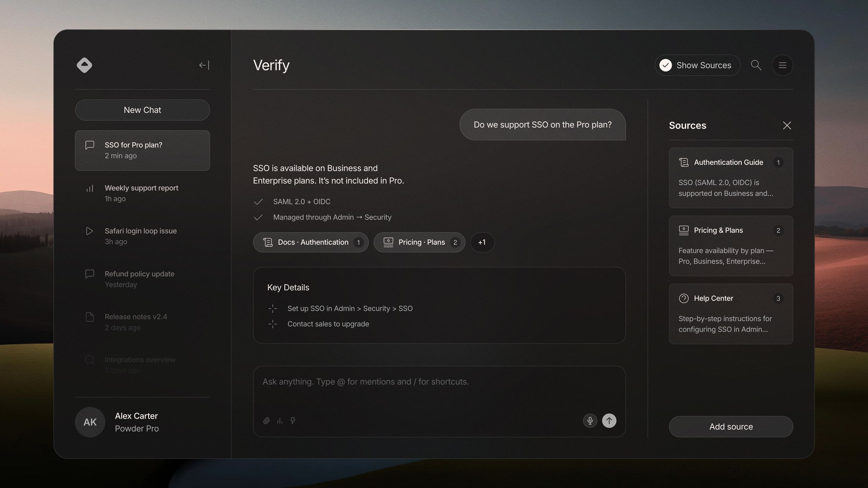Collapse the sidebar with arrow icon
Viewport: 868px width, 488px height.
pyautogui.click(x=204, y=65)
